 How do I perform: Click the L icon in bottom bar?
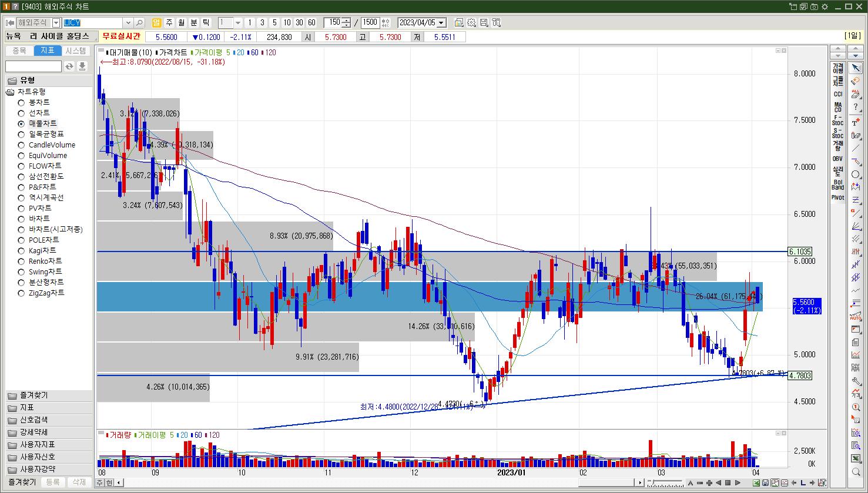(803, 483)
